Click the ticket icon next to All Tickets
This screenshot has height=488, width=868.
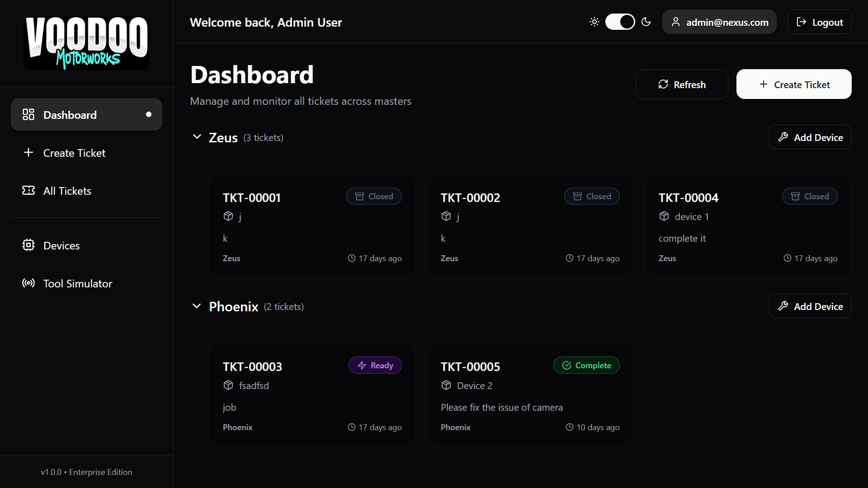coord(28,191)
